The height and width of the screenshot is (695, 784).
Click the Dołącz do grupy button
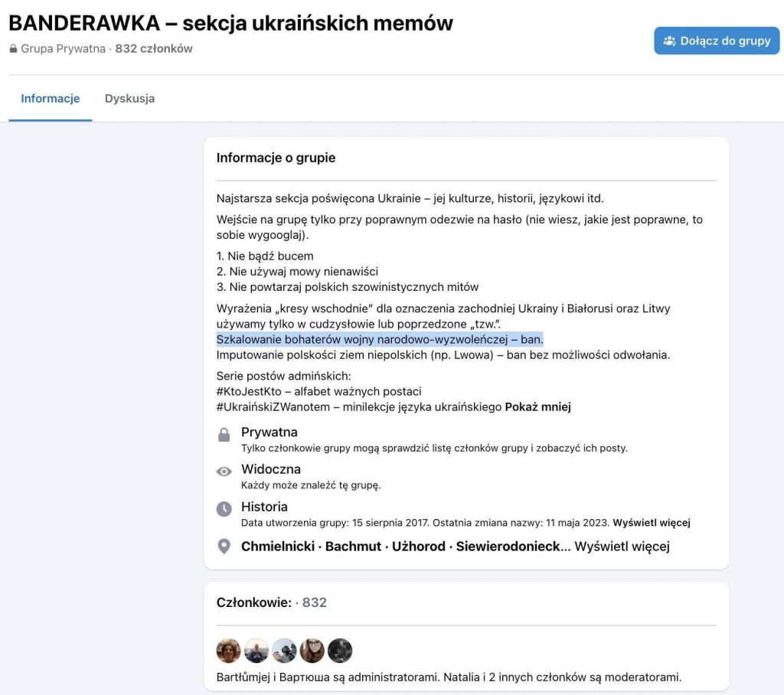(x=717, y=41)
